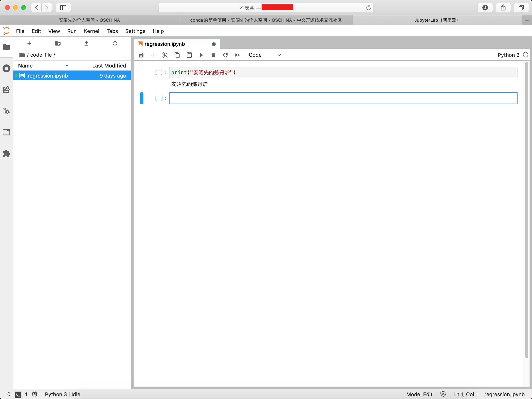Click the new launcher icon

tap(29, 43)
